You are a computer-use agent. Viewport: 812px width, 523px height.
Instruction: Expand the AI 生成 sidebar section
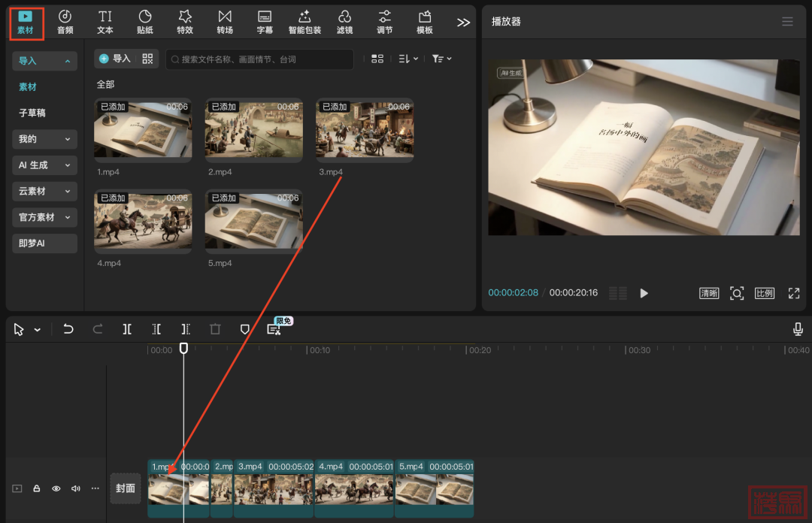[45, 165]
